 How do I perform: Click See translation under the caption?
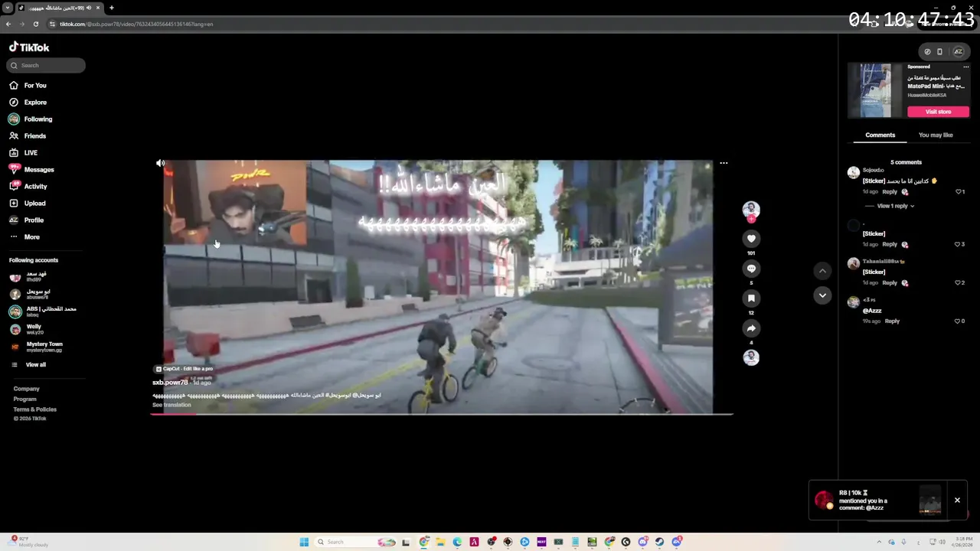click(171, 405)
